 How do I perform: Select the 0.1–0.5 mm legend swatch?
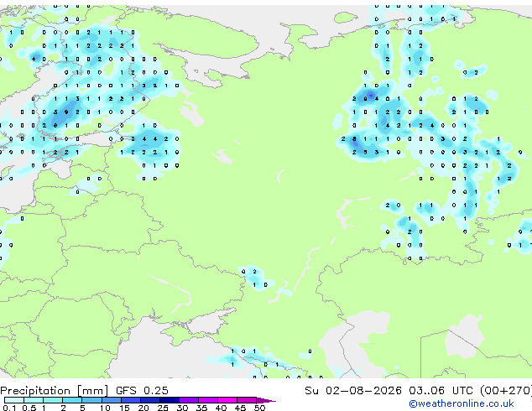pos(14,400)
